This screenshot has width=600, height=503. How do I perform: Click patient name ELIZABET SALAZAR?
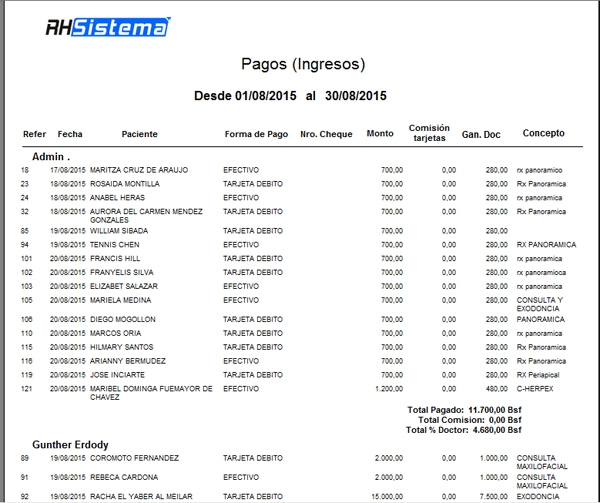124,286
